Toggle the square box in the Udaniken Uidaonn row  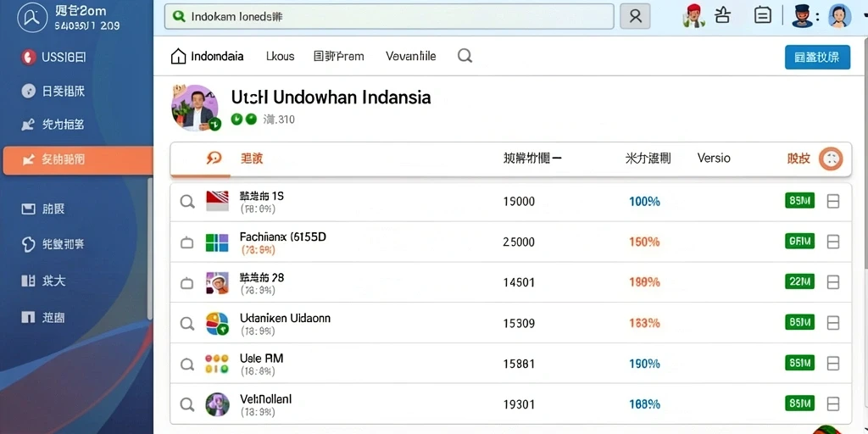coord(832,323)
